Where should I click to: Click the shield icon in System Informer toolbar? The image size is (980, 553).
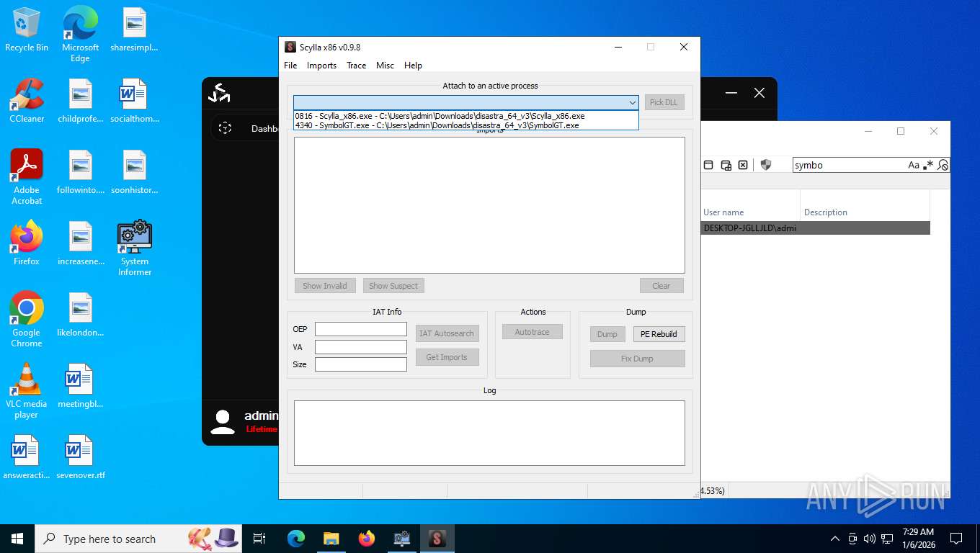point(766,165)
